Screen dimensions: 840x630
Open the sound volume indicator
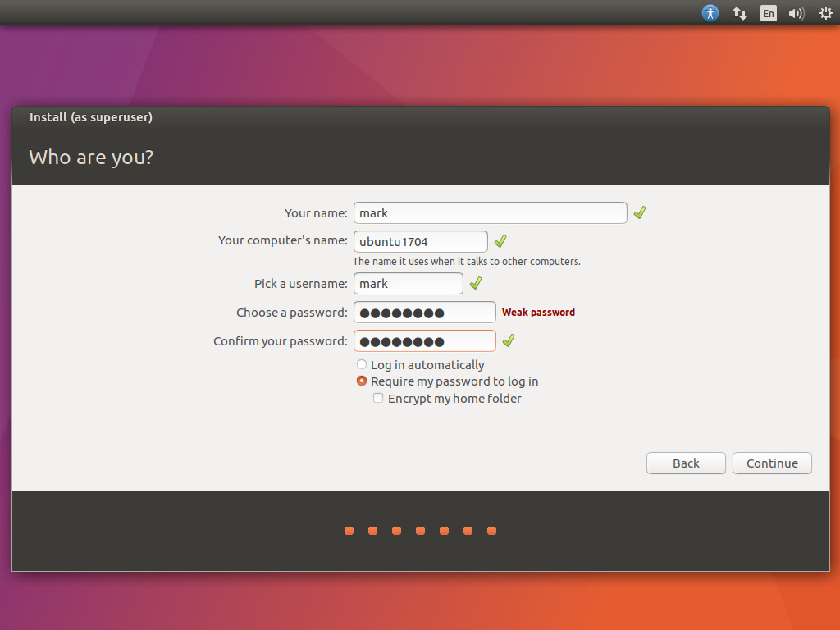pyautogui.click(x=796, y=13)
